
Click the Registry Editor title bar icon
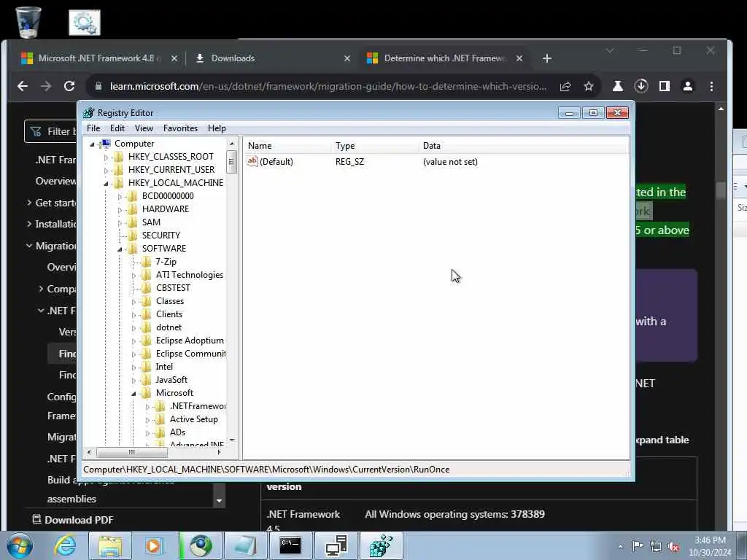point(88,113)
